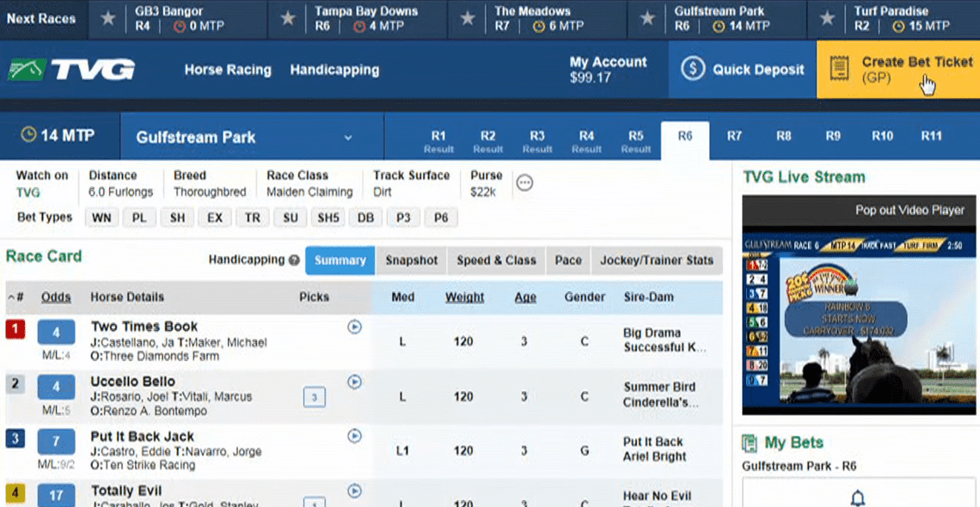Image resolution: width=980 pixels, height=507 pixels.
Task: Select the SH bet type
Action: coord(177,218)
